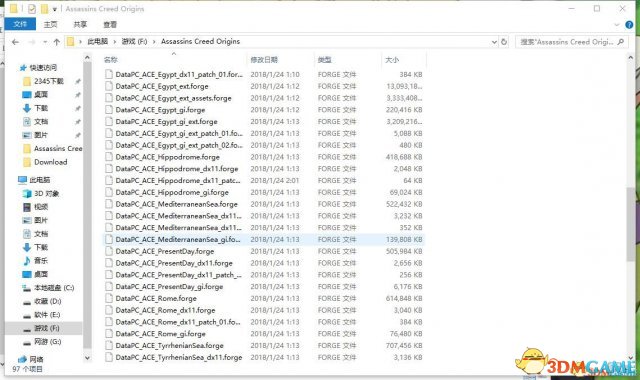Open the Help question mark icon

point(629,25)
